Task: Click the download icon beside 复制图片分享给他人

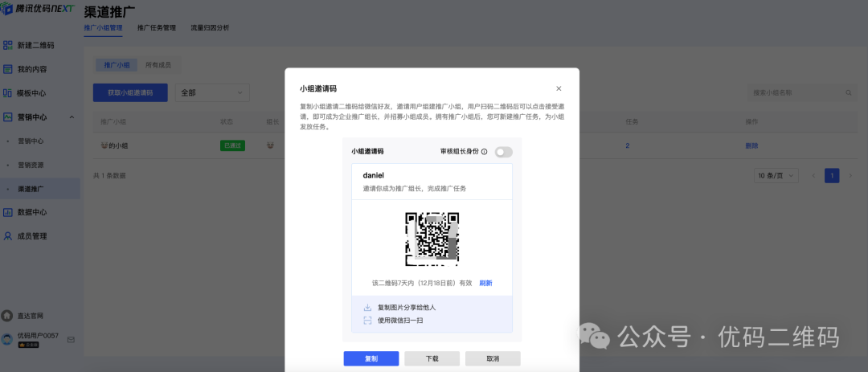Action: (x=367, y=307)
